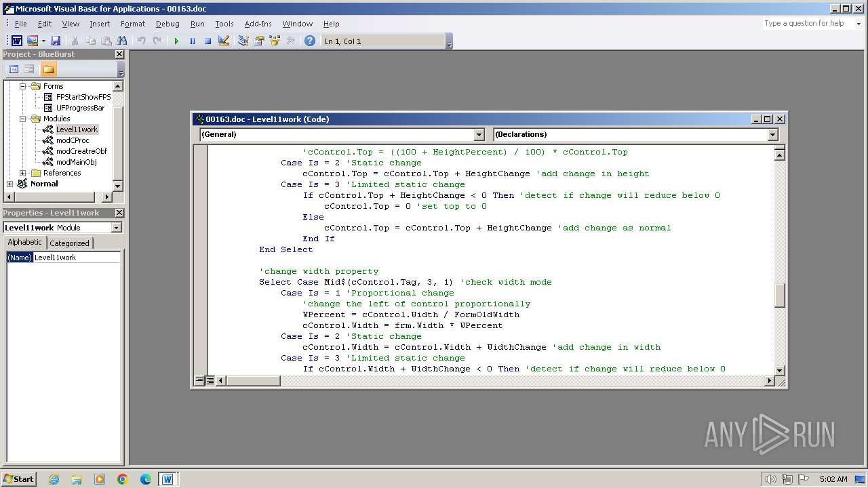Open the Debug menu
Viewport: 868px width, 488px height.
point(167,24)
